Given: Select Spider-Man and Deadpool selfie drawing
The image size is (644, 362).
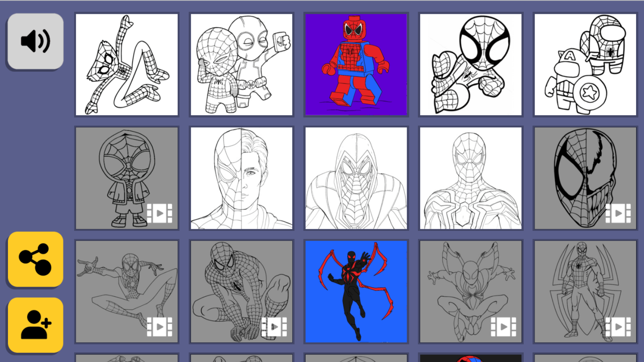Looking at the screenshot, I should [241, 65].
